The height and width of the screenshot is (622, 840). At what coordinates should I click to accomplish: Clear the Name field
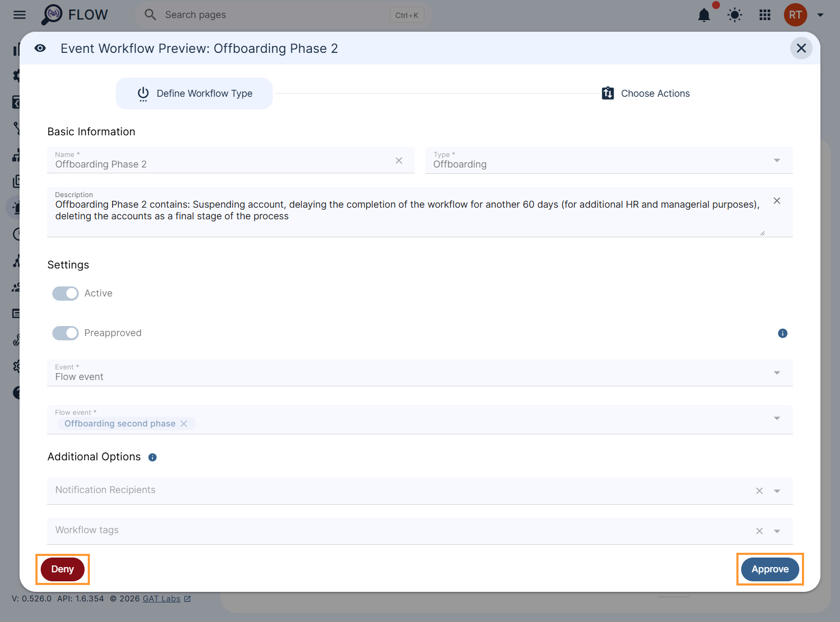coord(399,161)
